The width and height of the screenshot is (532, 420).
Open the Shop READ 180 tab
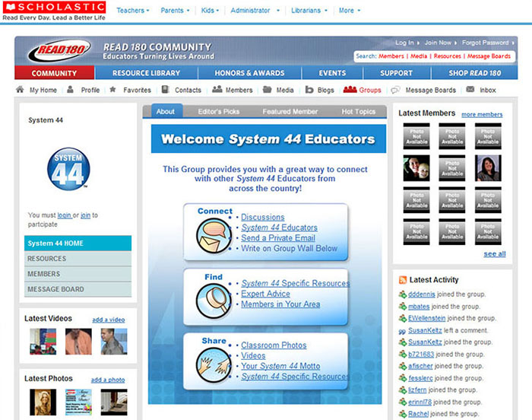pos(475,73)
